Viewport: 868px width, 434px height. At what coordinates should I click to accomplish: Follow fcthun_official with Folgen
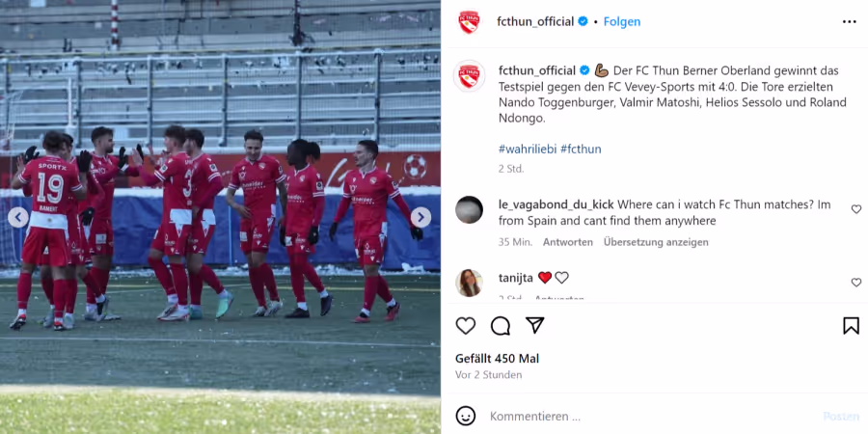tap(622, 21)
